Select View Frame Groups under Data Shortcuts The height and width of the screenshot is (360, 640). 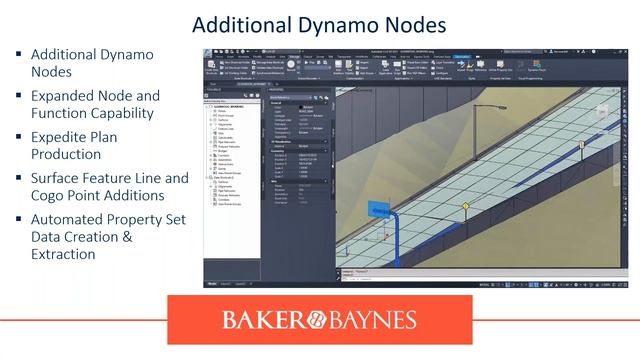click(x=229, y=204)
